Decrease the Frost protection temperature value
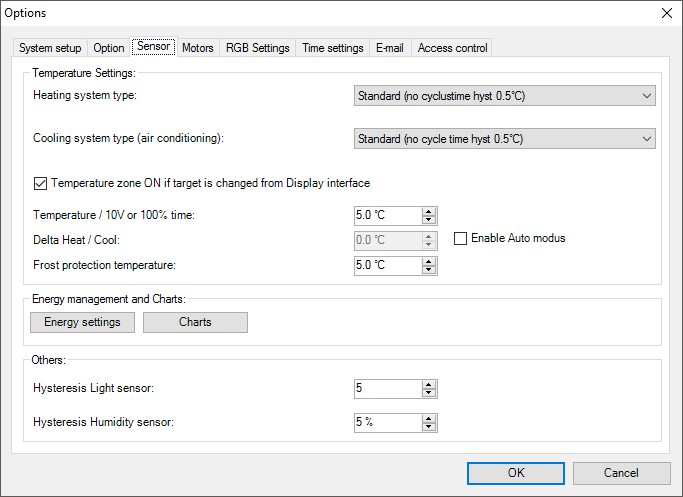 pos(429,270)
